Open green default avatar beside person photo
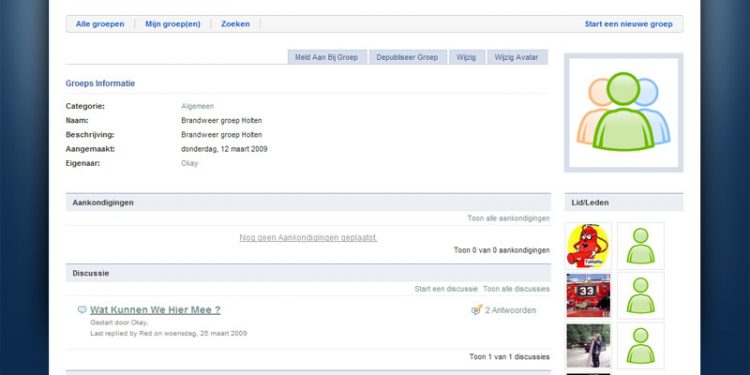750x375 pixels. point(640,345)
